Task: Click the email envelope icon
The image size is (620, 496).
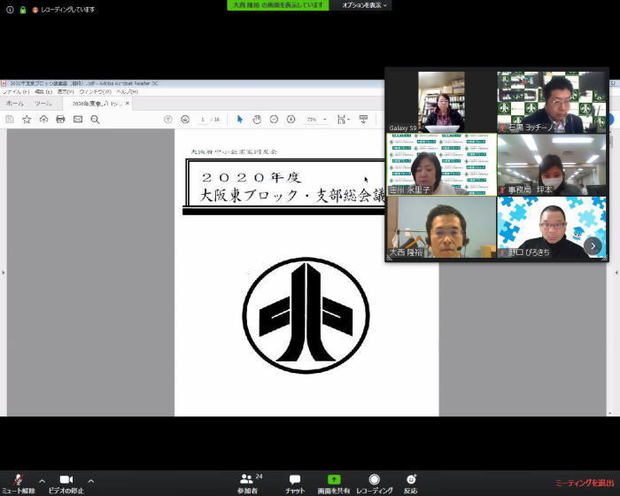Action: click(x=78, y=119)
